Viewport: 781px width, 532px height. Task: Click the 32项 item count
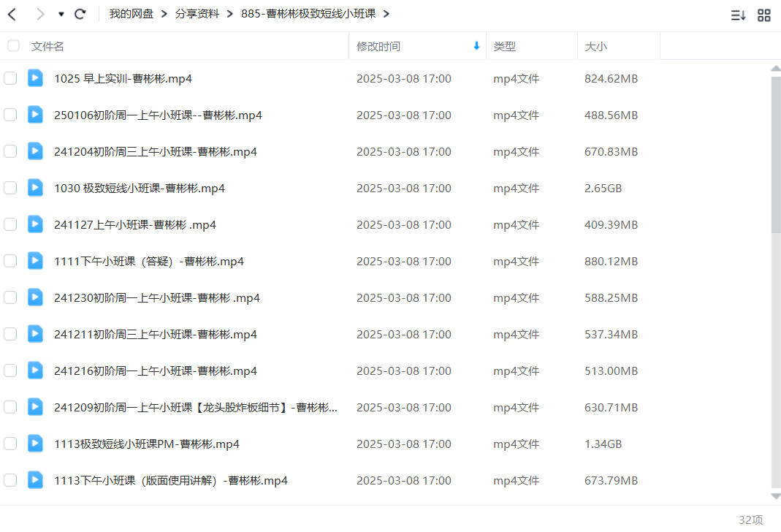[750, 520]
